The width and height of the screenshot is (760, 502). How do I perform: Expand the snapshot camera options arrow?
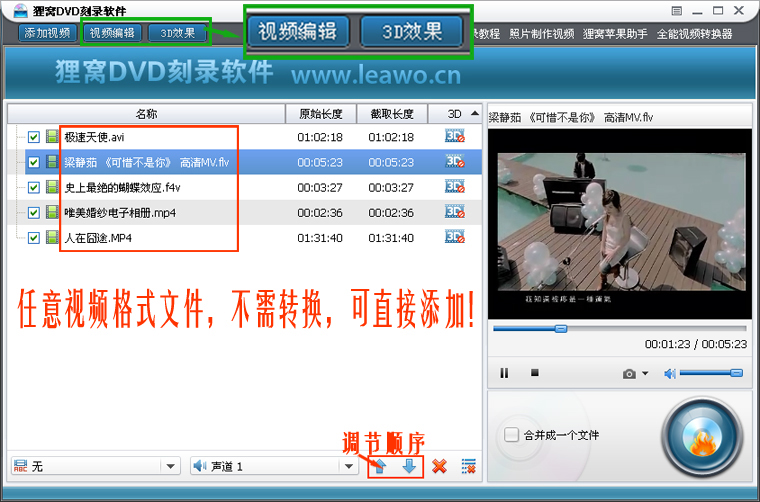645,374
